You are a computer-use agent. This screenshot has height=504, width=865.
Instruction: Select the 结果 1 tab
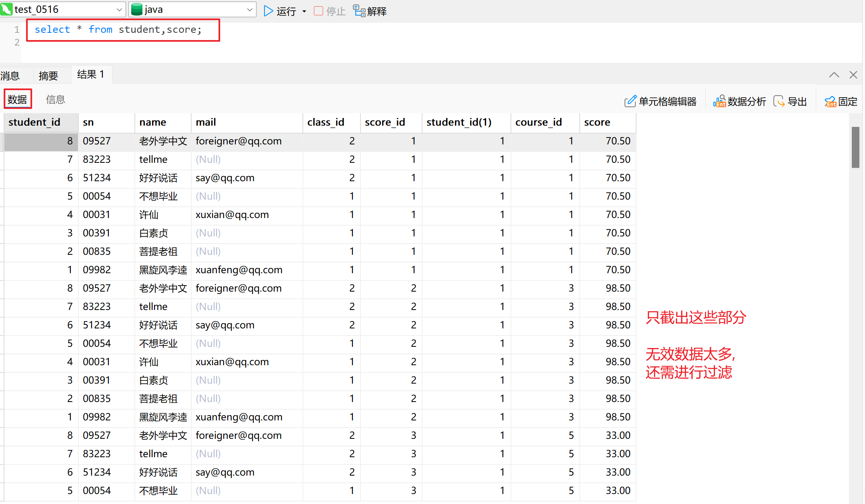[x=91, y=74]
